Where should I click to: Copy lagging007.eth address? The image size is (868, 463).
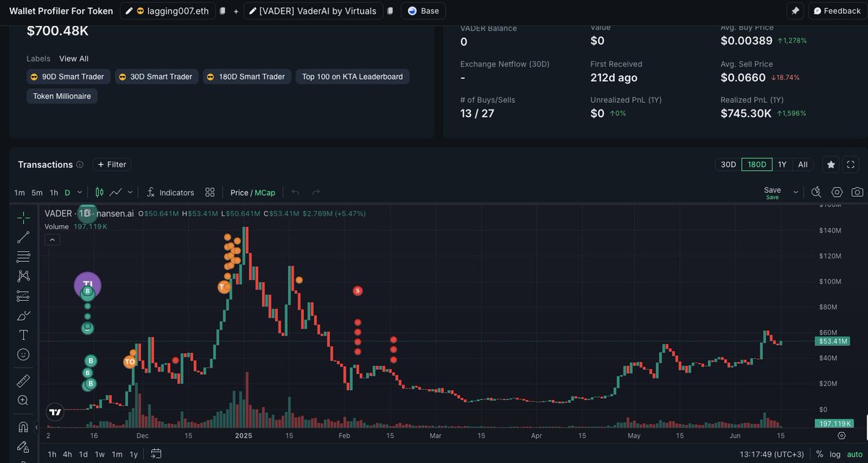pyautogui.click(x=223, y=11)
